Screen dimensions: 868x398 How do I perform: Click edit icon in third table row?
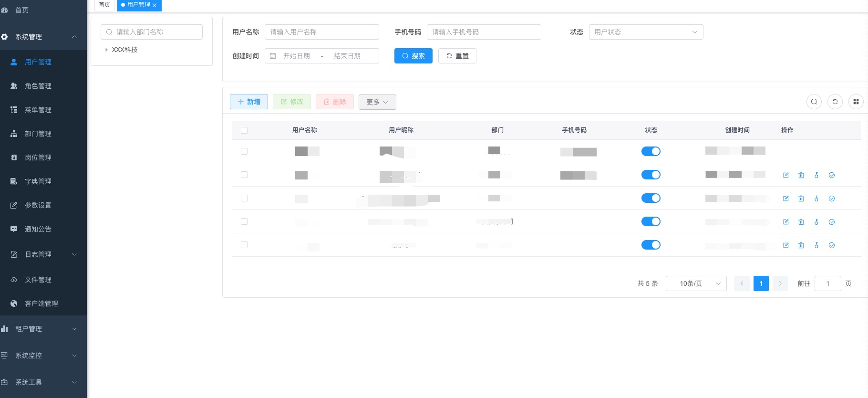pyautogui.click(x=786, y=199)
